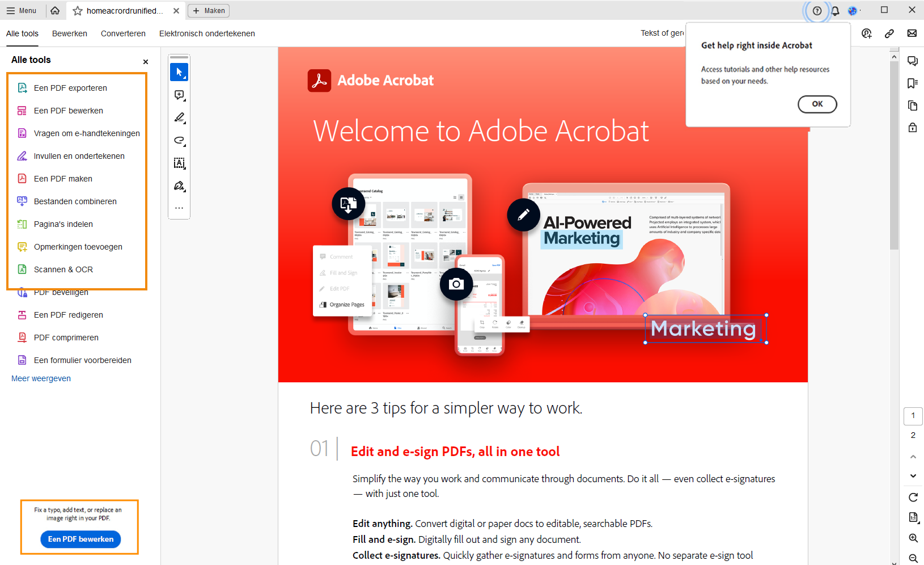Send document by email envelope icon

click(912, 33)
